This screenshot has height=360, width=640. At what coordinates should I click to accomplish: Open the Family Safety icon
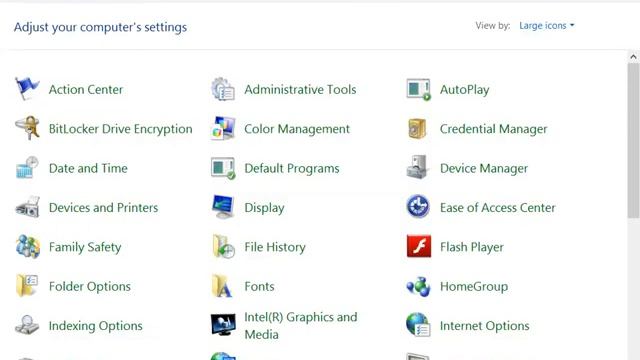click(x=27, y=246)
